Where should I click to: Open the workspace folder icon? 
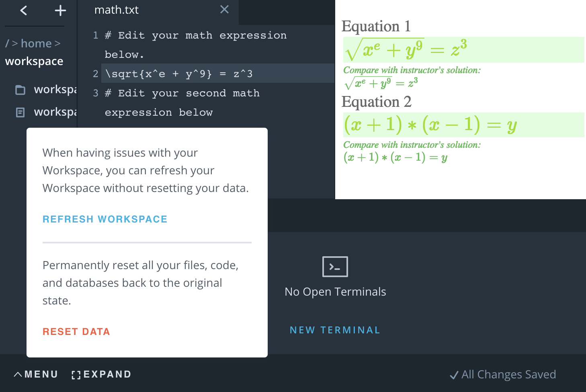pyautogui.click(x=20, y=90)
